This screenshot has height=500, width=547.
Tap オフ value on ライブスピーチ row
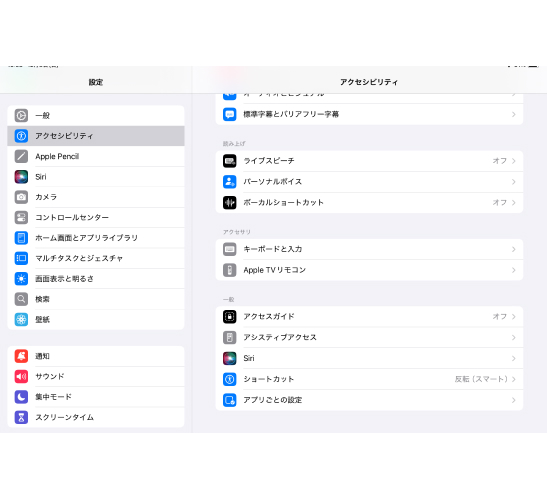tap(500, 161)
